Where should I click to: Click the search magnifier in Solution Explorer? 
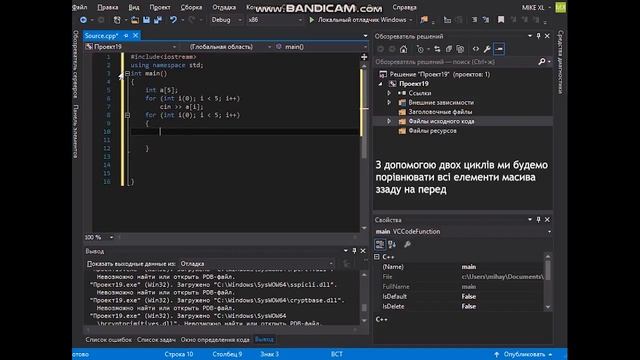[542, 62]
